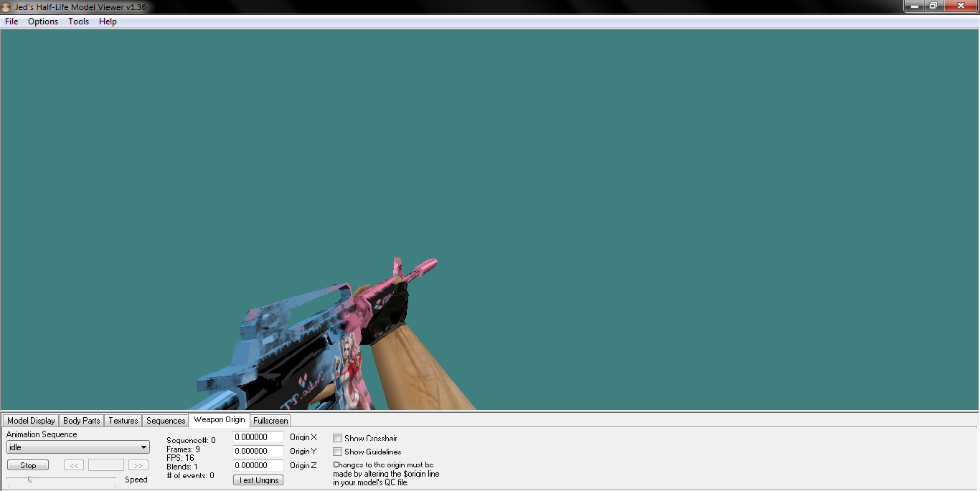
Task: Open the Tools menu
Action: pos(79,22)
